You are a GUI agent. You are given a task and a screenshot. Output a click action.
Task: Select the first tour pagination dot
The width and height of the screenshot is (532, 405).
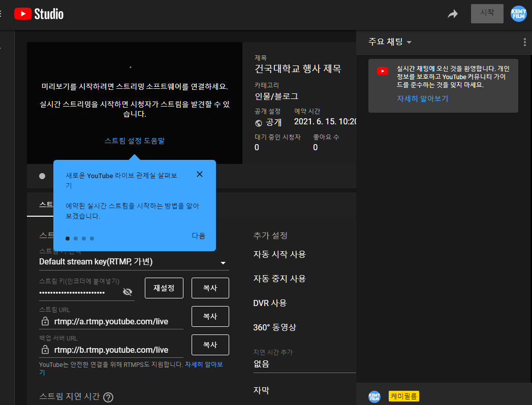coord(68,239)
